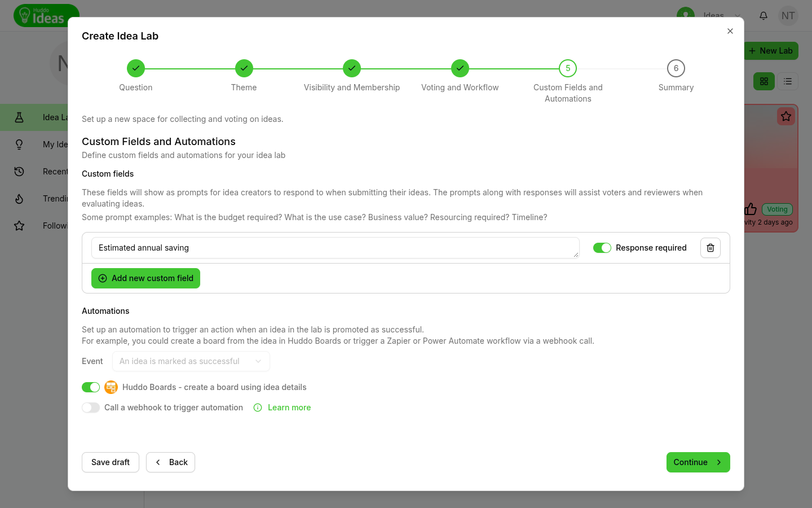Click the thumbs-up icon on lab card

[x=751, y=209]
